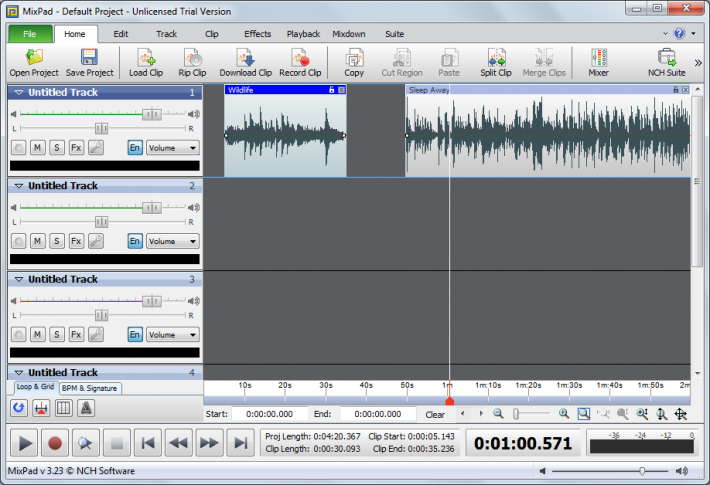Open the Effects tab

pos(258,34)
